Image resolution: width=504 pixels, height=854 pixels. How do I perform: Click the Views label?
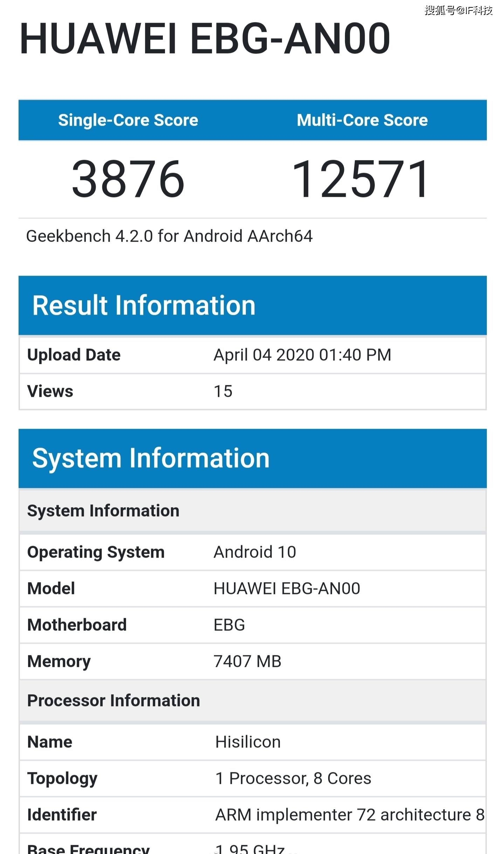click(50, 391)
